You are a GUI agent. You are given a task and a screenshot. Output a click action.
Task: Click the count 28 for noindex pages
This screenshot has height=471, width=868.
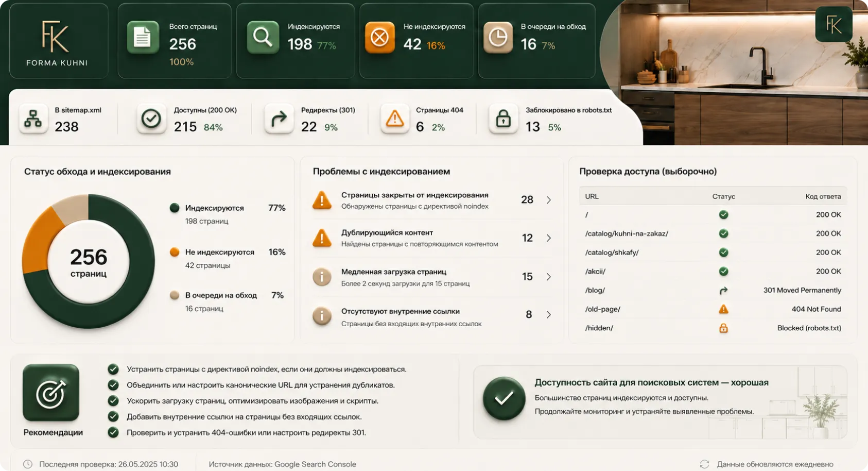[527, 200]
